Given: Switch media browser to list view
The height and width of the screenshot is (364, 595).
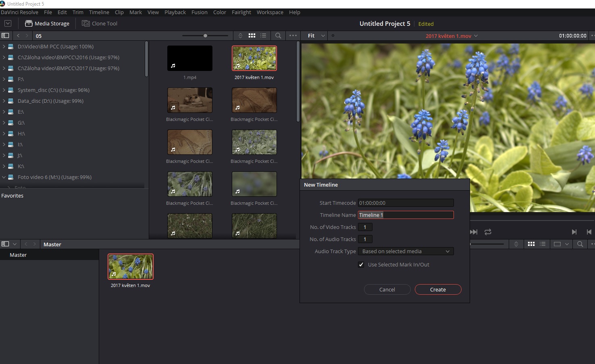Looking at the screenshot, I should 263,35.
